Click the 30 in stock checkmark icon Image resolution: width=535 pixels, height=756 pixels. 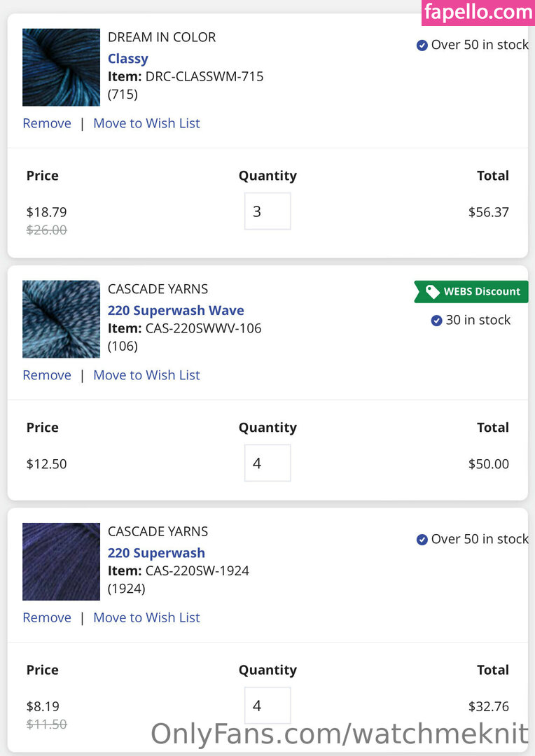[x=437, y=321]
